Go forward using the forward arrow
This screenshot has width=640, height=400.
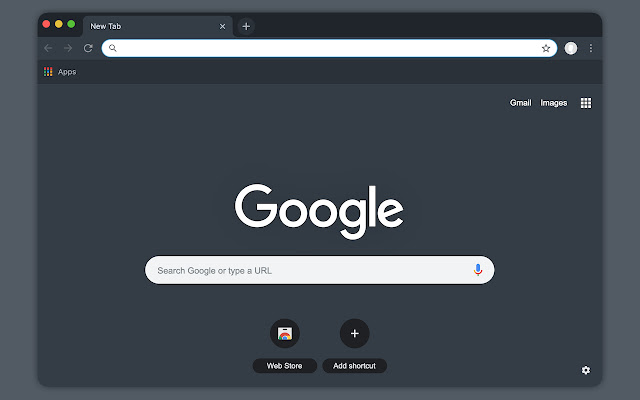point(68,48)
